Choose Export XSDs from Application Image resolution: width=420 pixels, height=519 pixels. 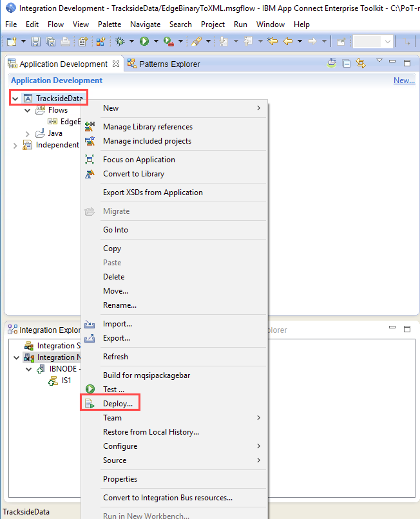[x=174, y=193]
